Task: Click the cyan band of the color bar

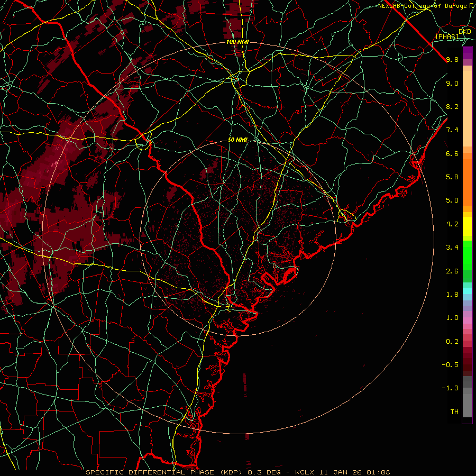Action: (x=467, y=291)
